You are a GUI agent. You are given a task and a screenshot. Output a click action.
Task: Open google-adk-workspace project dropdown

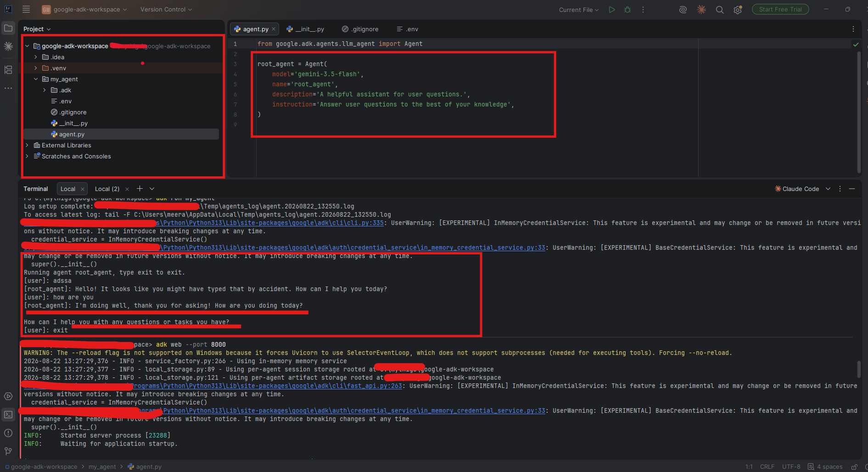click(84, 9)
